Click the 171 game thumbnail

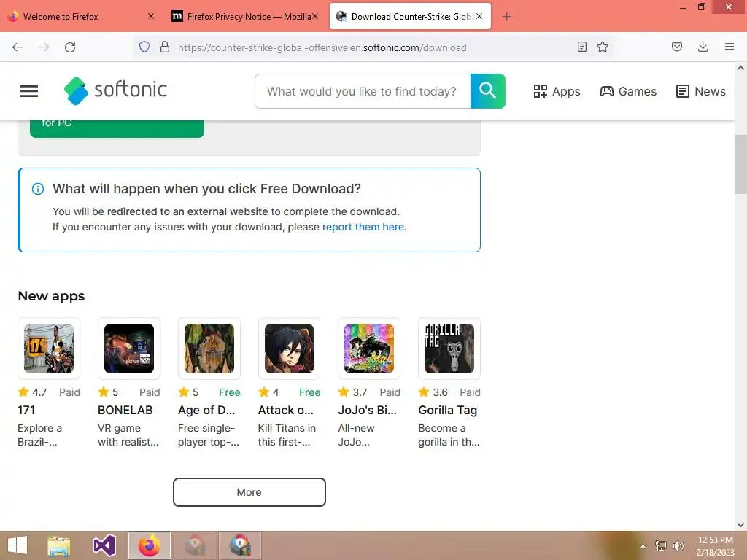(49, 348)
